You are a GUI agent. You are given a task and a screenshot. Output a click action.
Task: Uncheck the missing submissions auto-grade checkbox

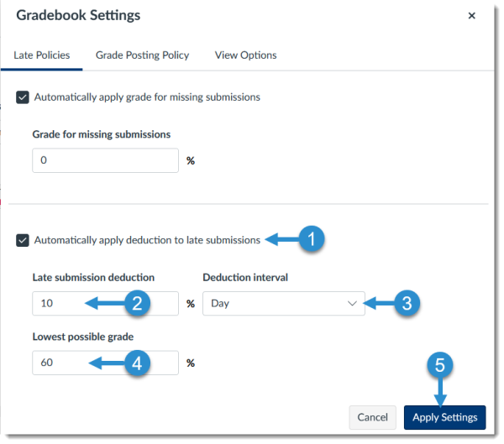click(x=23, y=97)
